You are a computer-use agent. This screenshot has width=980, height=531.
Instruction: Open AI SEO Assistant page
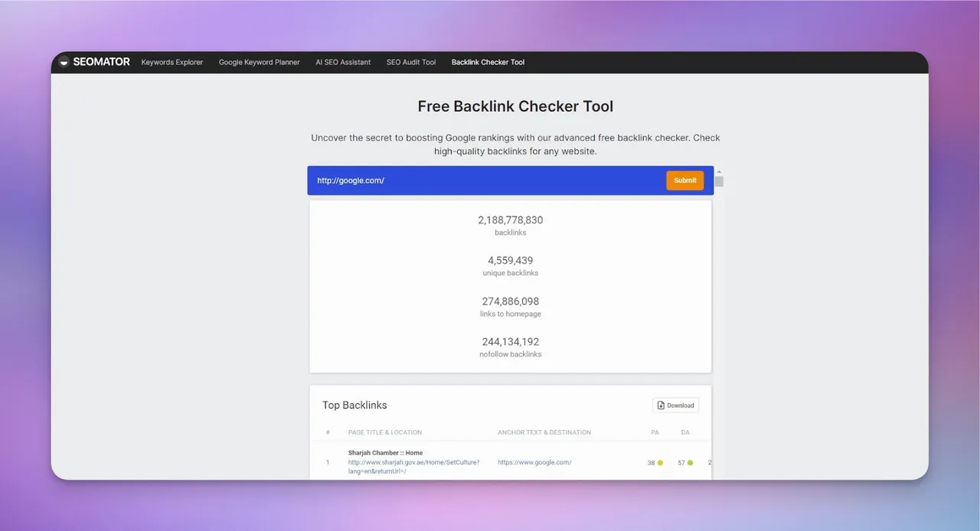coord(343,62)
